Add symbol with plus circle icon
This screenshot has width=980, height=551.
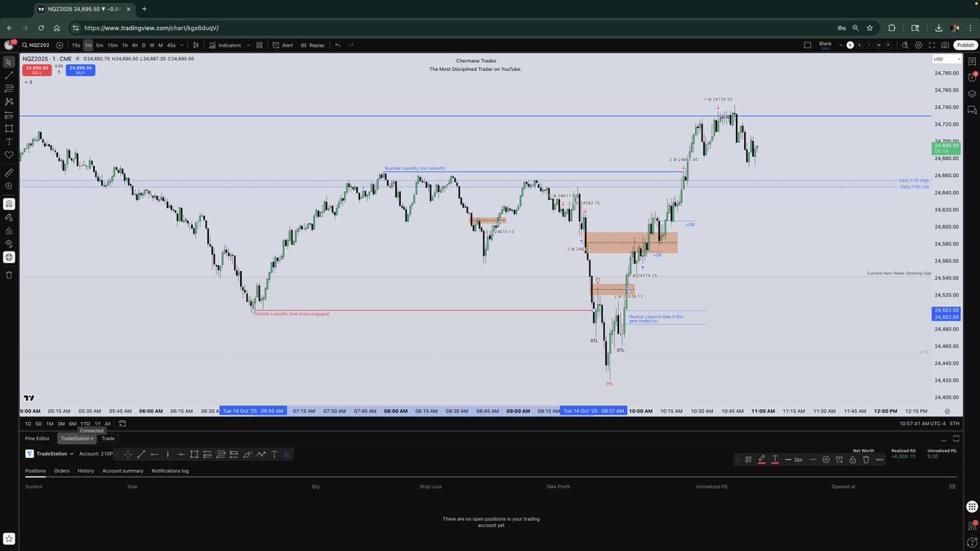click(x=60, y=46)
